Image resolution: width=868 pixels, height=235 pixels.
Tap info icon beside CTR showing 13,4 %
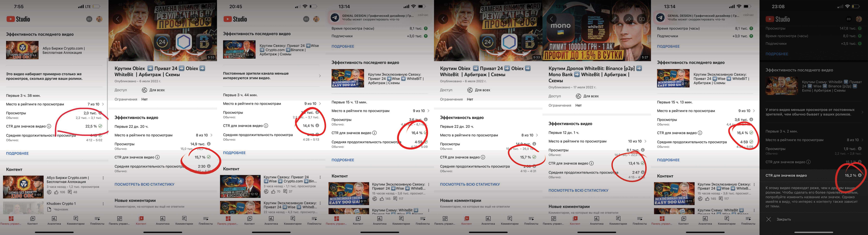click(591, 164)
